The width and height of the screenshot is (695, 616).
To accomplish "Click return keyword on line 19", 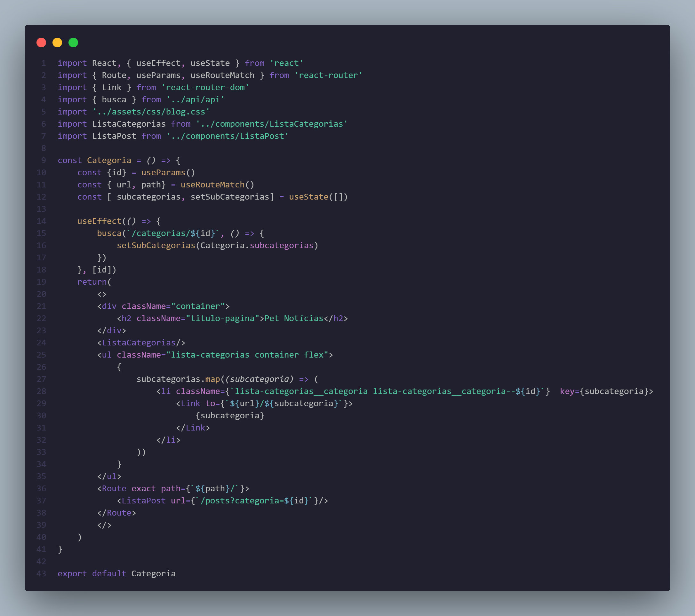I will pos(92,282).
